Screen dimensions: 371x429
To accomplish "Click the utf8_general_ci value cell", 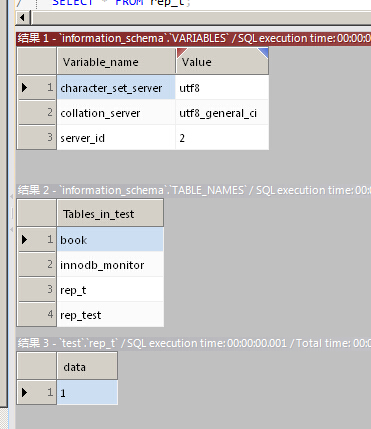I will [x=222, y=113].
